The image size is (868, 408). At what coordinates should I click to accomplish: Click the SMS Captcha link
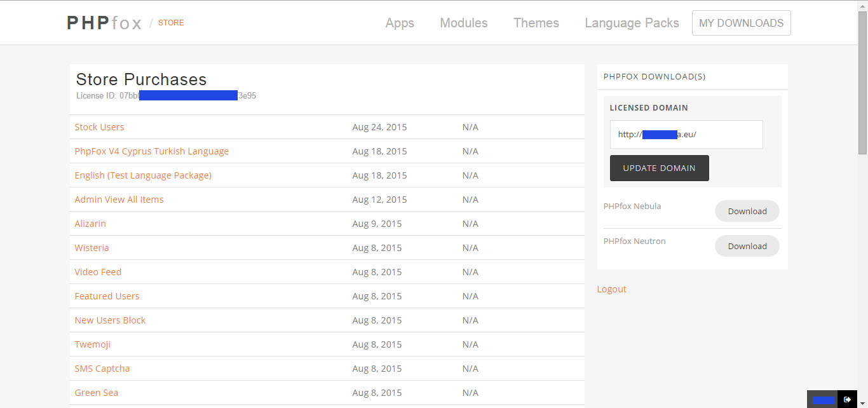click(x=102, y=369)
